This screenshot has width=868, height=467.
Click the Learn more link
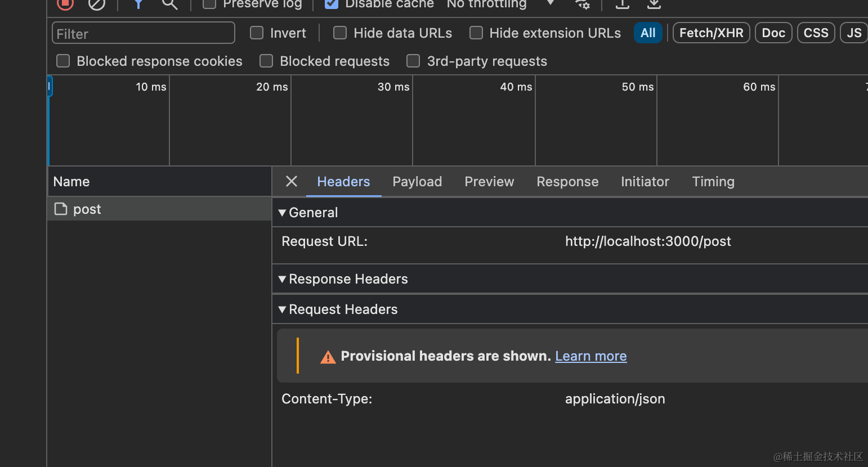point(590,356)
